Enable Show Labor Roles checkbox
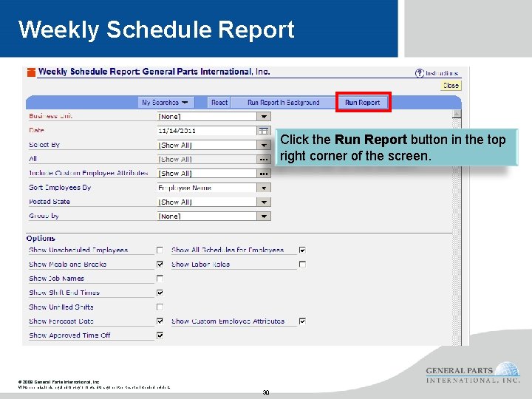 coord(302,265)
